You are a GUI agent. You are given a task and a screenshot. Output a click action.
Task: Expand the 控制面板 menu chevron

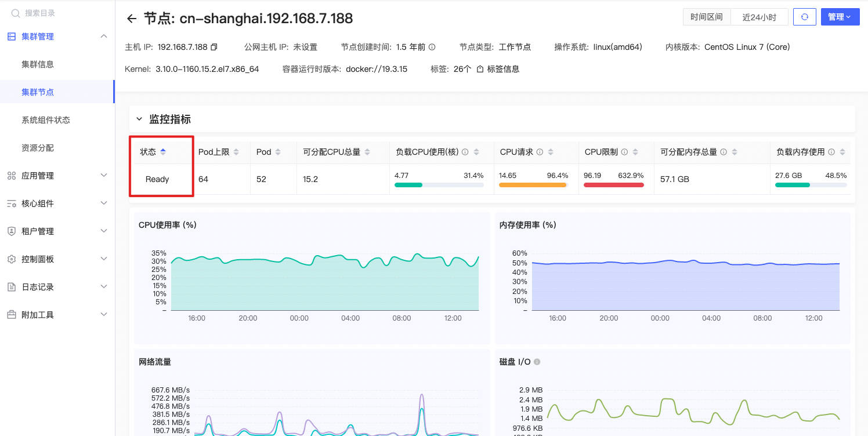(x=104, y=259)
